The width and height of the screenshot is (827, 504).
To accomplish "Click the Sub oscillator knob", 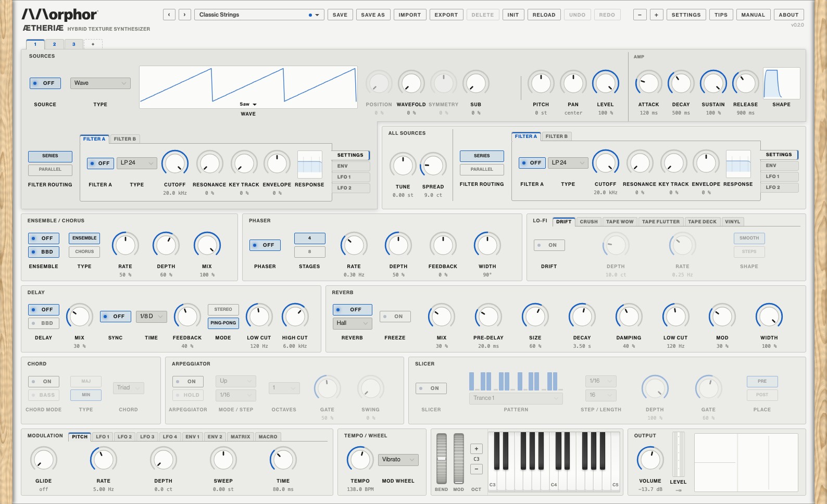I will [x=476, y=83].
